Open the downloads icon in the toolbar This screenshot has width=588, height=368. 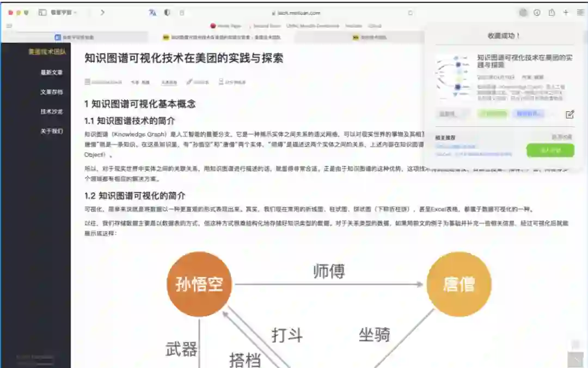point(537,13)
